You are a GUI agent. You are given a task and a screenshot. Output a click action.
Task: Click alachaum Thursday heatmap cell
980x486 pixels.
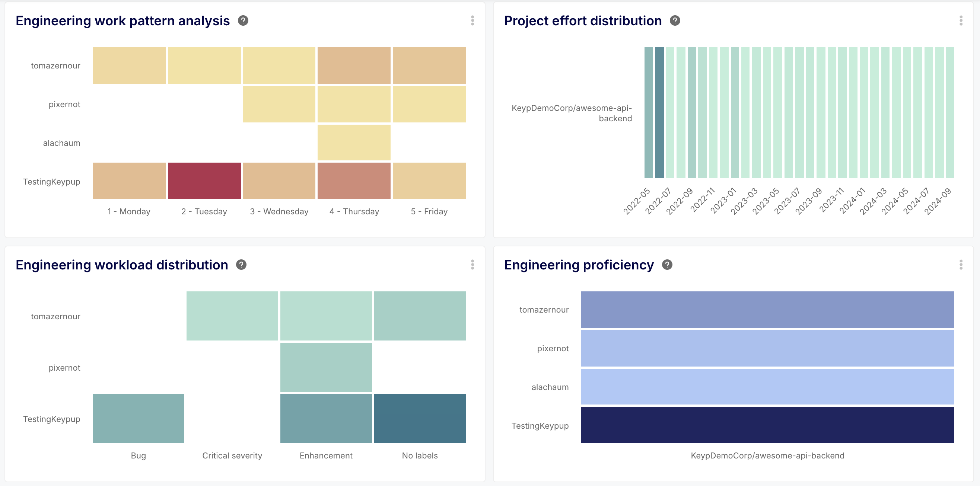click(x=354, y=143)
